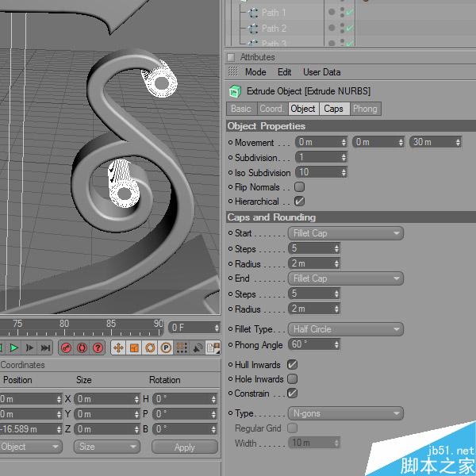Click the Movement Z field showing 30 m

click(x=436, y=142)
